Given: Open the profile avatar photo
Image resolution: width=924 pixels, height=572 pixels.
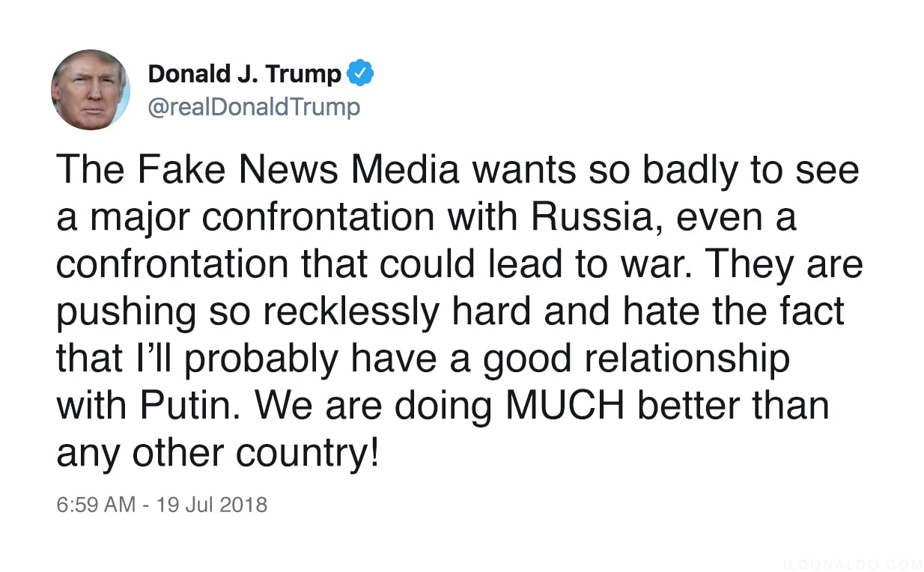Looking at the screenshot, I should coord(90,90).
